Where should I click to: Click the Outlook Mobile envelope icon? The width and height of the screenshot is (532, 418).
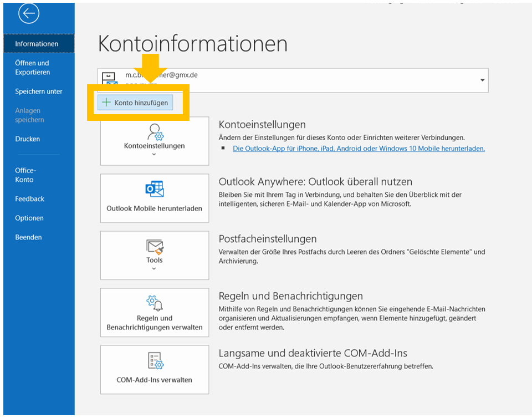(155, 189)
